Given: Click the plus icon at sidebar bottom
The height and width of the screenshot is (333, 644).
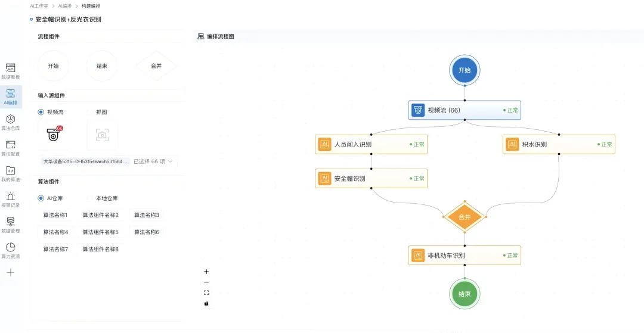Looking at the screenshot, I should click(11, 273).
